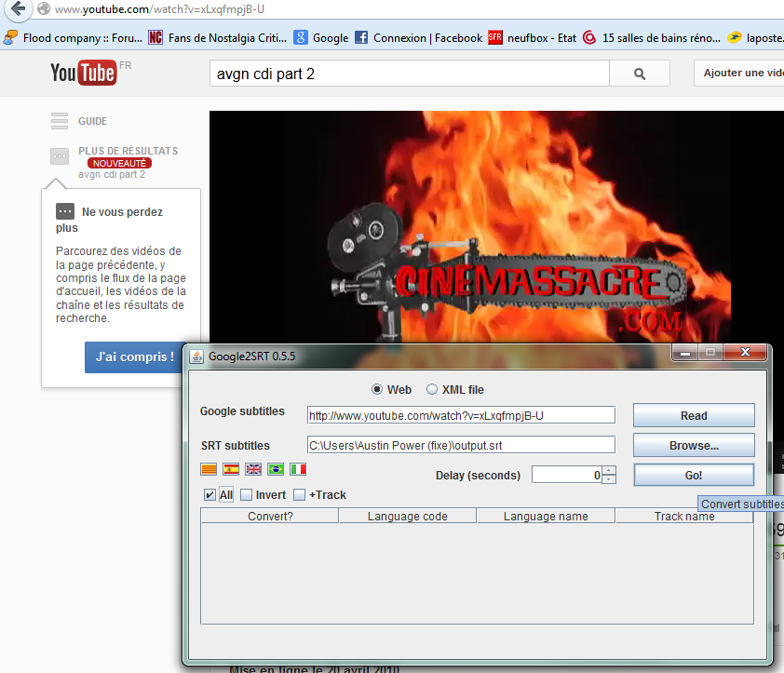This screenshot has height=673, width=784.
Task: Click PLUS DE RÉSULTATS sidebar item
Action: tap(128, 151)
